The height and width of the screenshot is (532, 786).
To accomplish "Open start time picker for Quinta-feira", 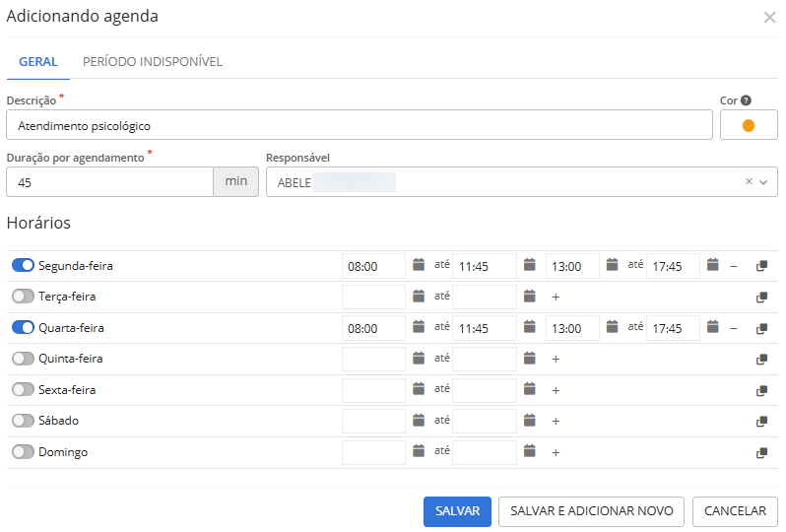I will [x=419, y=359].
